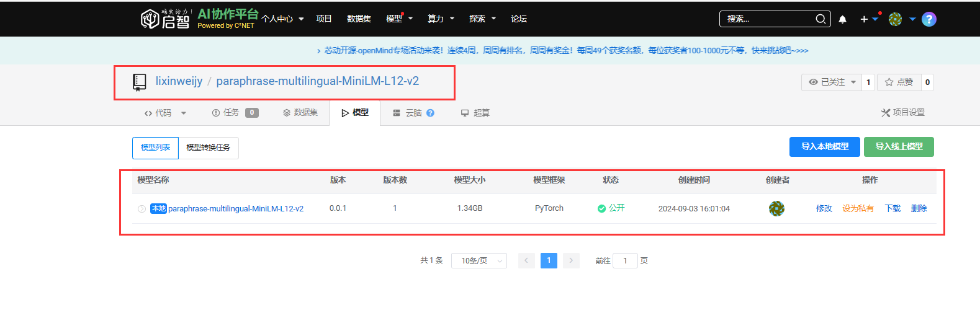This screenshot has width=980, height=336.
Task: Open the plus create-new menu
Action: tap(868, 19)
